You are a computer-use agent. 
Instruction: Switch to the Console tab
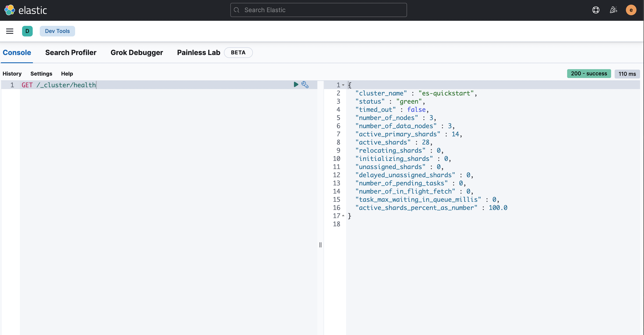tap(17, 53)
